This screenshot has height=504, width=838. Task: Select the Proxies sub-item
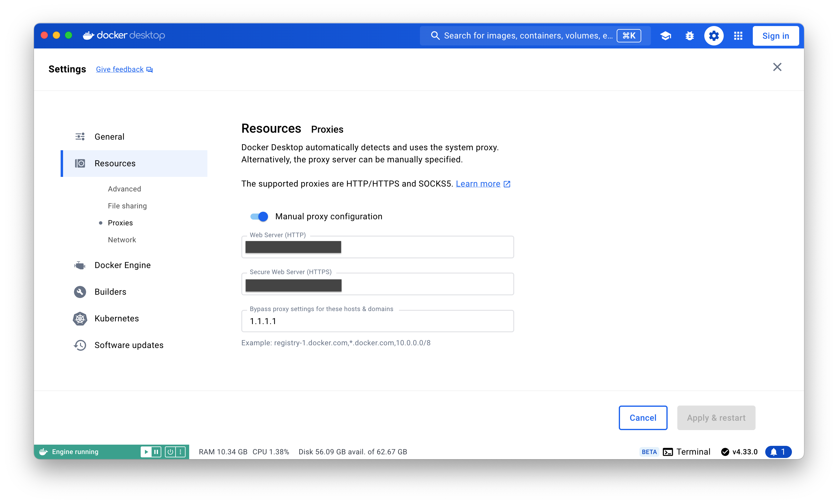pos(120,223)
